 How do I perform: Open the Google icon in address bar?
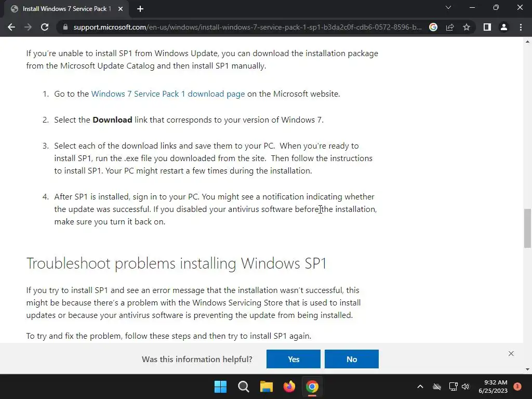click(433, 27)
